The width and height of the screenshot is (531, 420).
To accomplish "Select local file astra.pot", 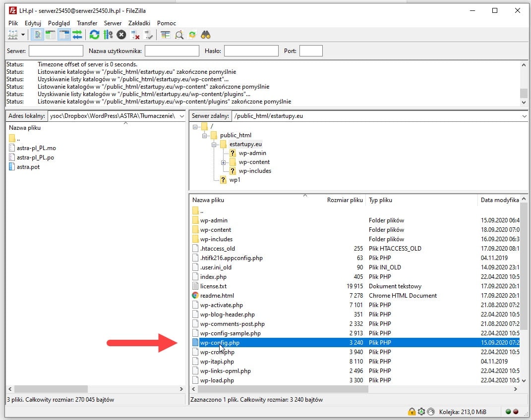I will pyautogui.click(x=28, y=167).
